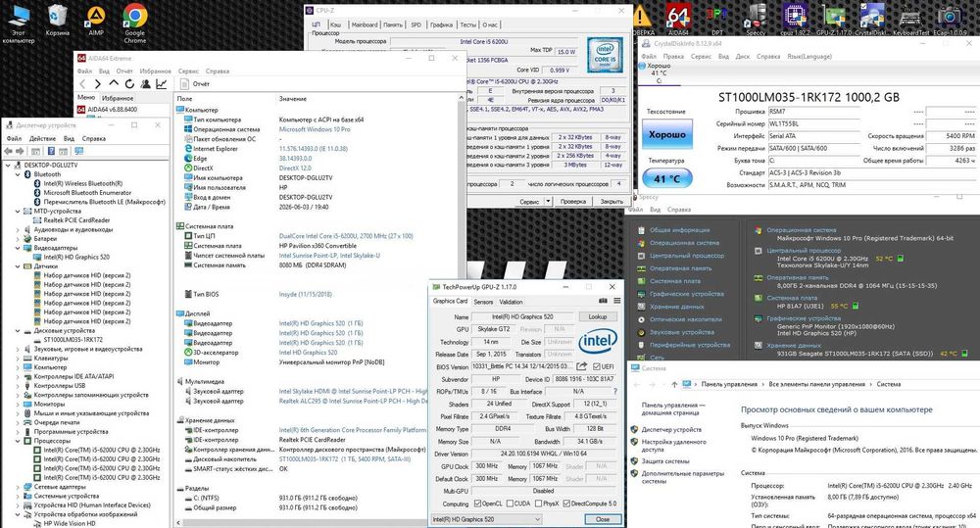980x528 pixels.
Task: Toggle the UEFI checkbox in GPU-Z
Action: click(596, 366)
